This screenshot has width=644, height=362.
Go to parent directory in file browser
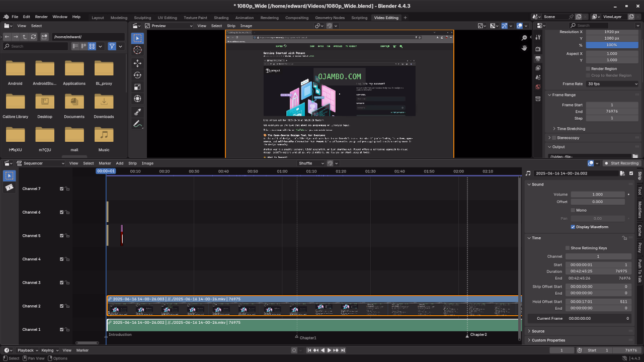25,37
